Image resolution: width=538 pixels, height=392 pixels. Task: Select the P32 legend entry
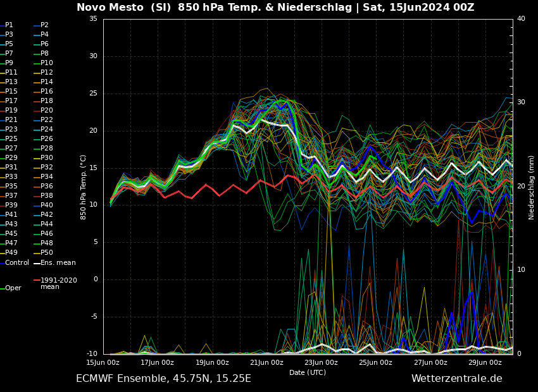[46, 168]
